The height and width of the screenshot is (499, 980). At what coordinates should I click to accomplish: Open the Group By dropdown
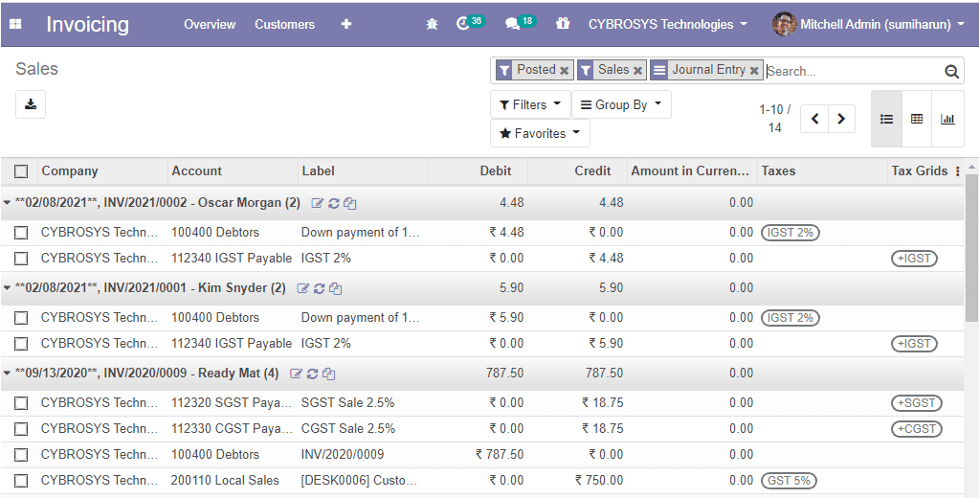click(621, 104)
